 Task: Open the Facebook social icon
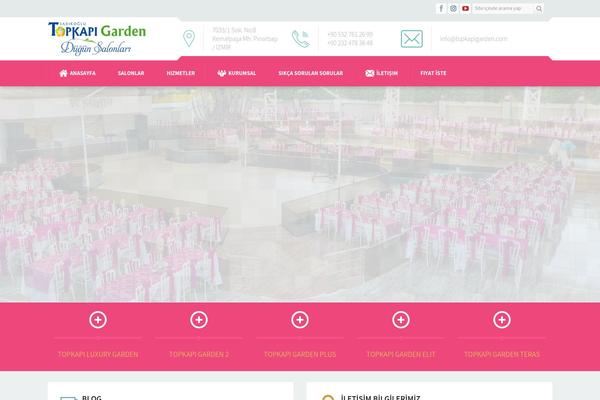[x=441, y=8]
